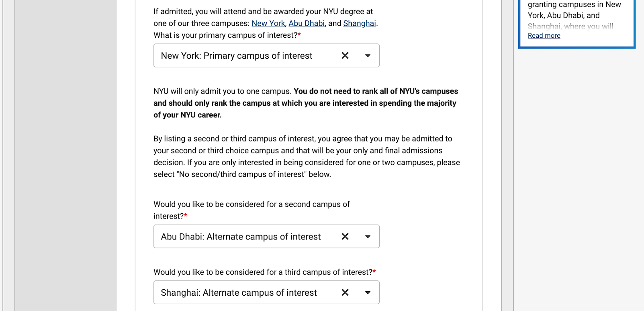
Task: Visit the Shanghai campus link
Action: [x=360, y=23]
